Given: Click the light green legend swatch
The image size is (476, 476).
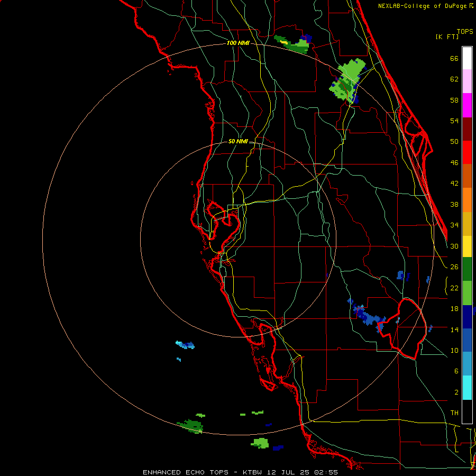Looking at the screenshot, I should [467, 293].
